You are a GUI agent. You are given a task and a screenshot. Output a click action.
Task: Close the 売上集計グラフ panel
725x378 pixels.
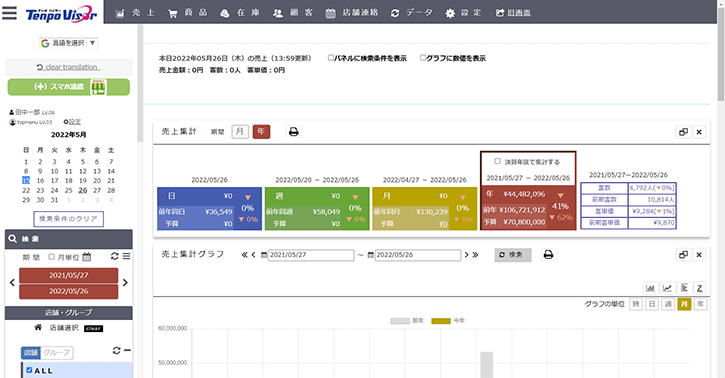click(x=699, y=255)
